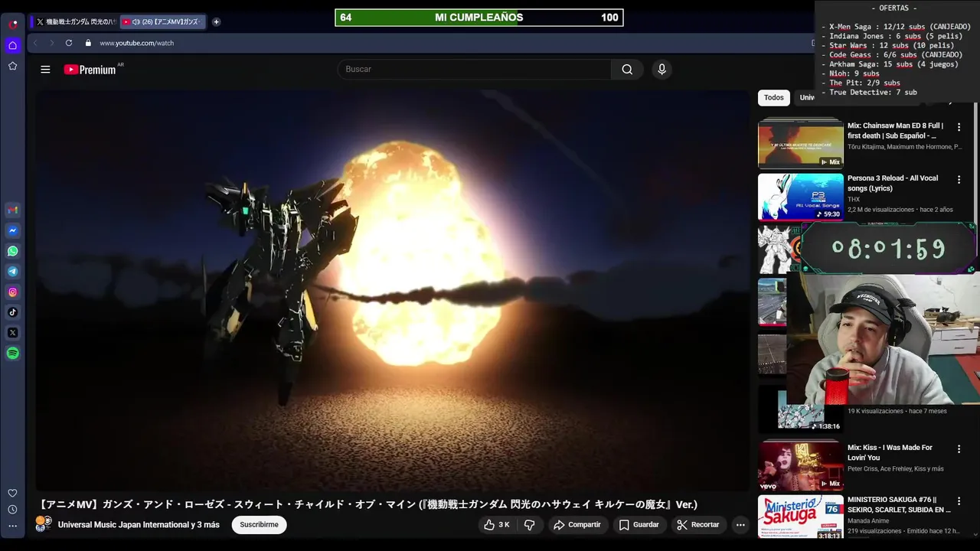Screen dimensions: 980x551
Task: Open options menu for Ministerio Sakuga video
Action: [959, 501]
